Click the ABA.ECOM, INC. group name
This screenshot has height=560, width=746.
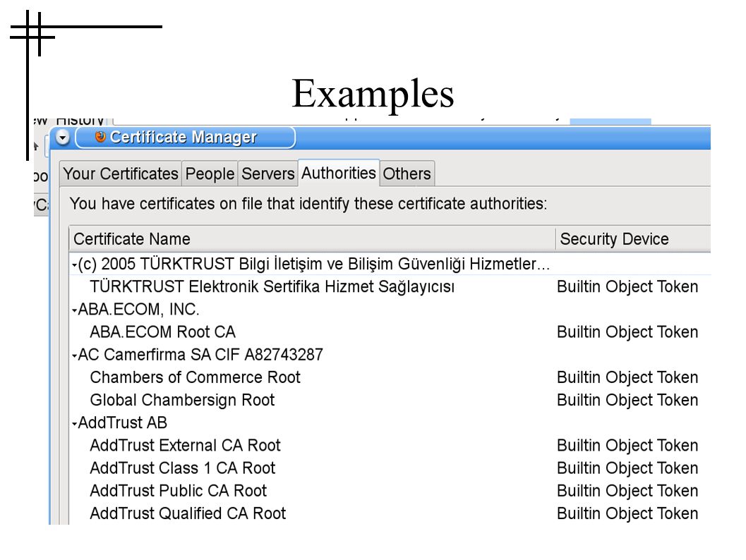[x=138, y=310]
